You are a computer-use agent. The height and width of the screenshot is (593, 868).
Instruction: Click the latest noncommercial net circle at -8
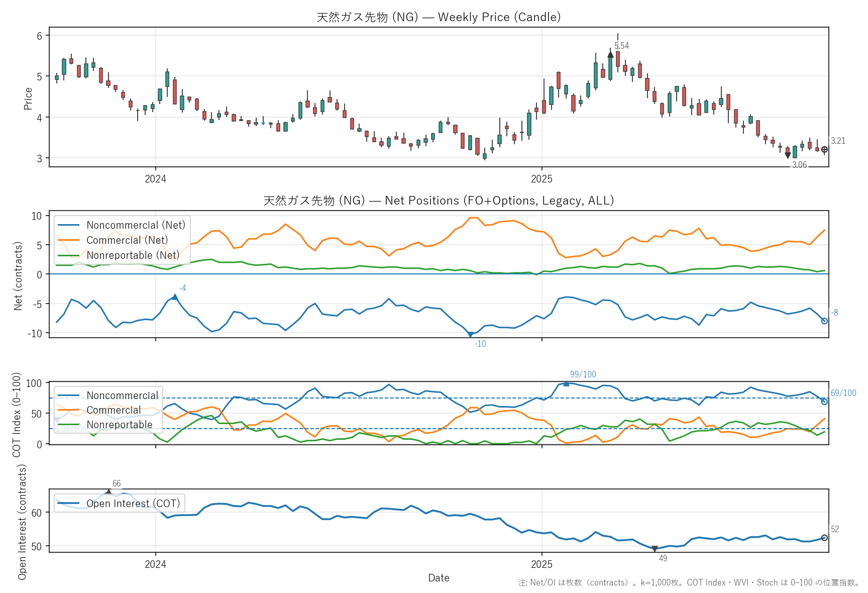point(824,321)
